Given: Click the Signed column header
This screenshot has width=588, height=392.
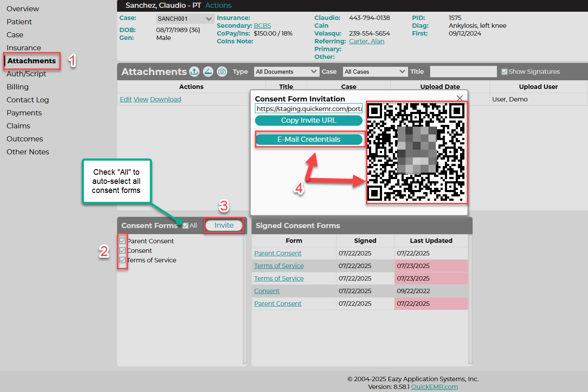Looking at the screenshot, I should tap(365, 241).
